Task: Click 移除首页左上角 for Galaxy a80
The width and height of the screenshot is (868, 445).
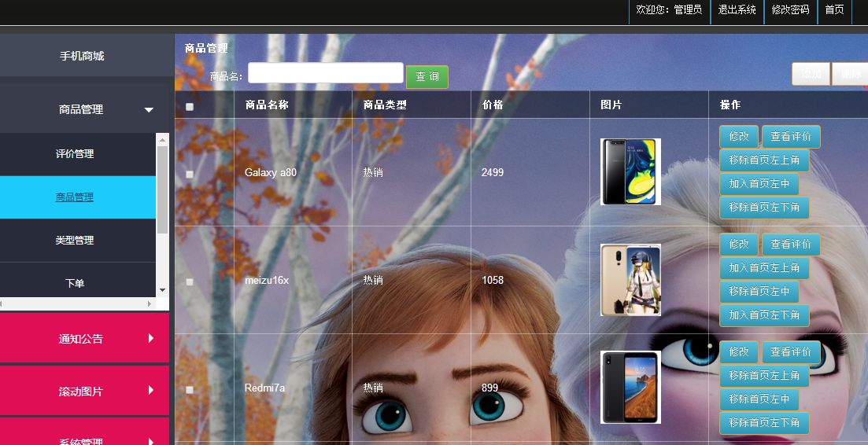Action: [764, 160]
